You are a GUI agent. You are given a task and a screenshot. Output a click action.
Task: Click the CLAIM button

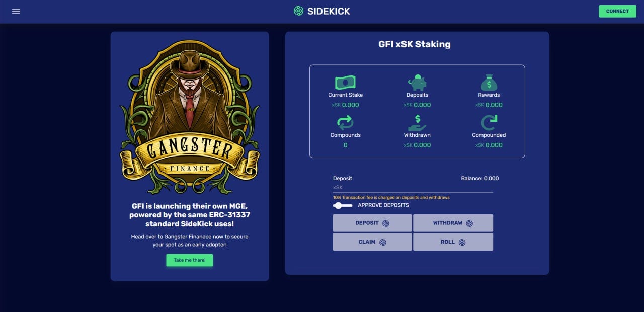[372, 242]
